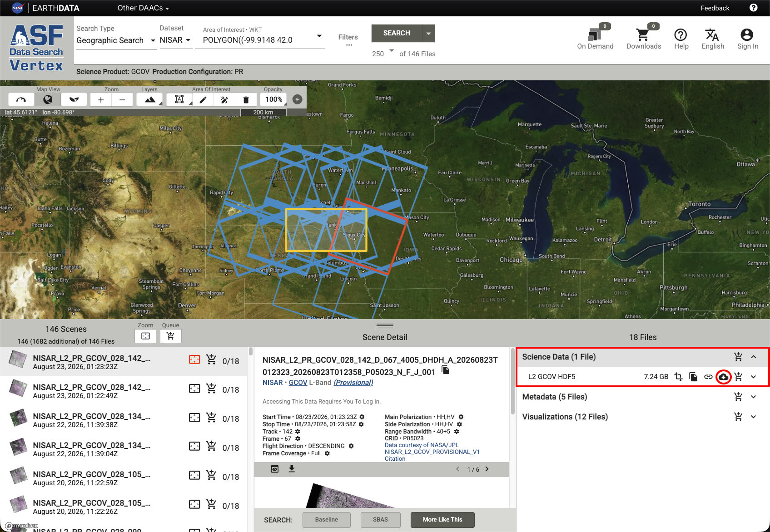
Task: Copy L2 GCOV HDF5 file ID
Action: (693, 377)
